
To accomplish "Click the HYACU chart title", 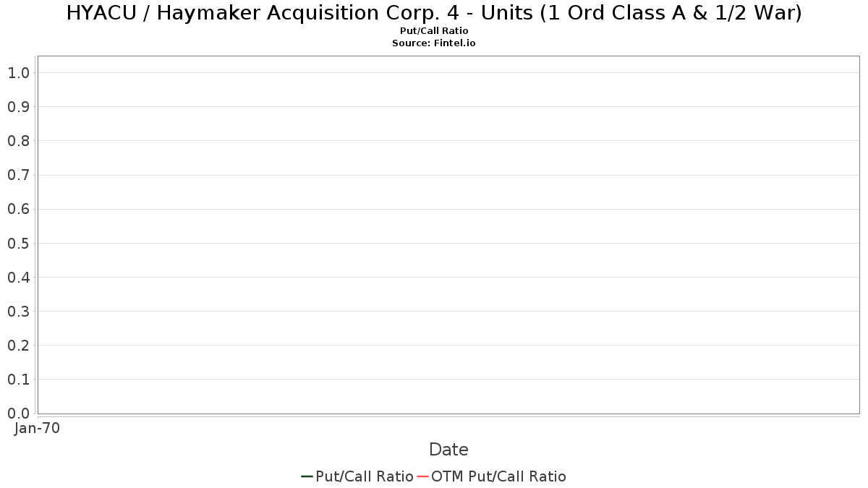I will click(x=434, y=13).
